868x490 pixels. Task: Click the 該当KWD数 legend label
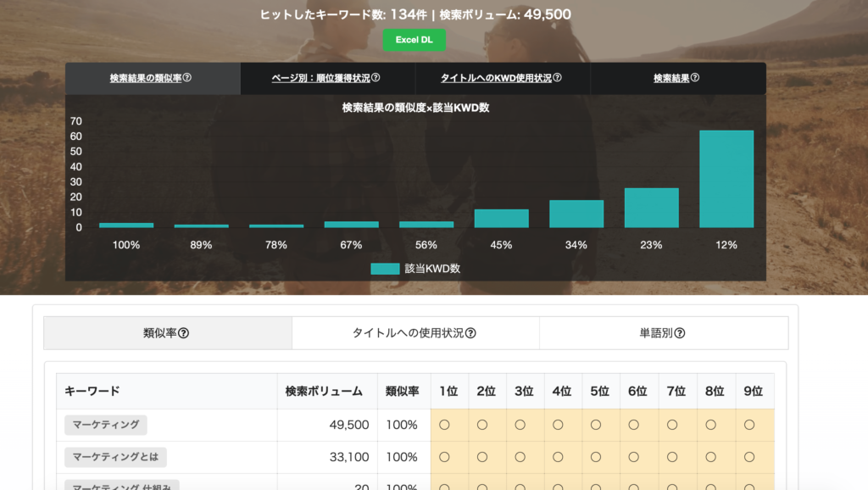point(432,269)
